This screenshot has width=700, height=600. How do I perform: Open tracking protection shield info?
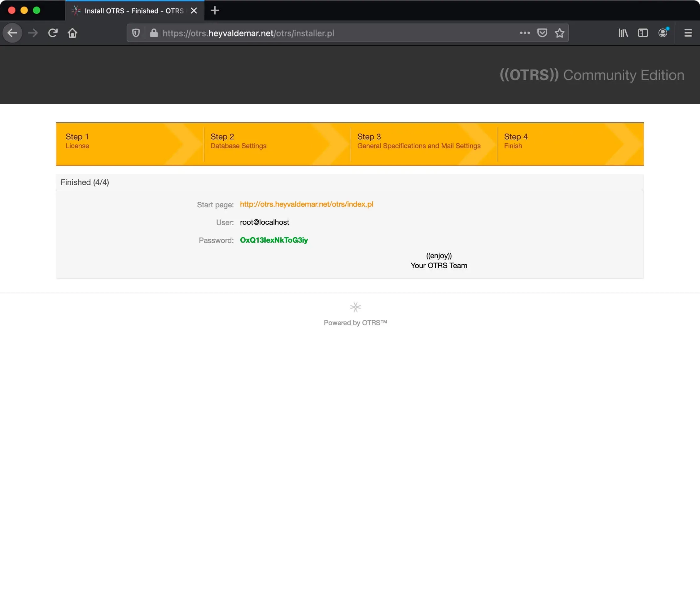coord(136,33)
